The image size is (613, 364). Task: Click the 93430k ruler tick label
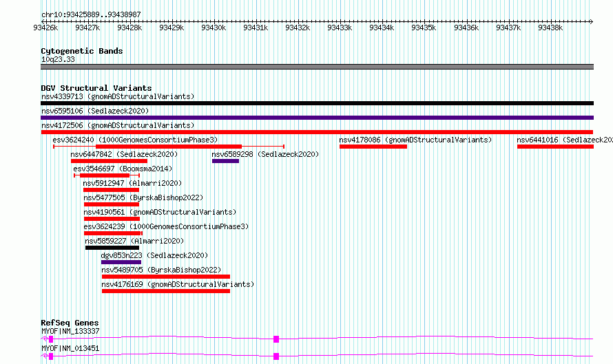point(214,28)
